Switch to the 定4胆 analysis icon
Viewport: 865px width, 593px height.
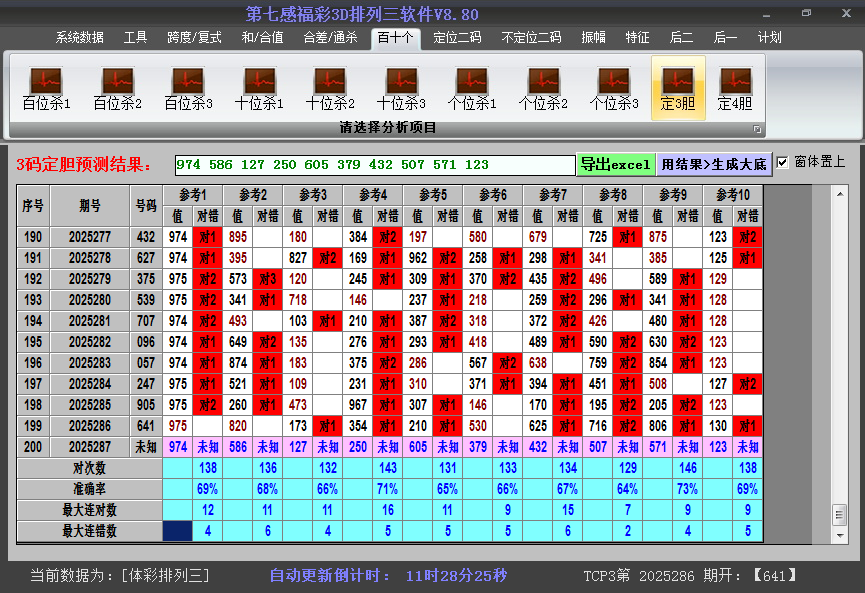[733, 82]
